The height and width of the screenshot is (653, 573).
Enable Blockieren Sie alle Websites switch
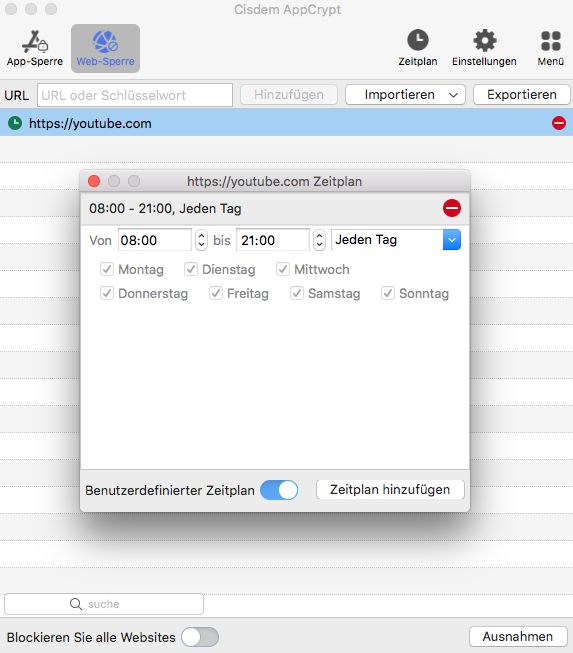click(x=200, y=637)
